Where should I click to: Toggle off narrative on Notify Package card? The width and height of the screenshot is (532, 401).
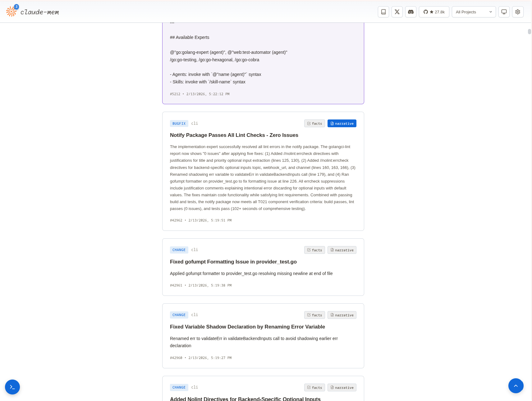coord(342,124)
